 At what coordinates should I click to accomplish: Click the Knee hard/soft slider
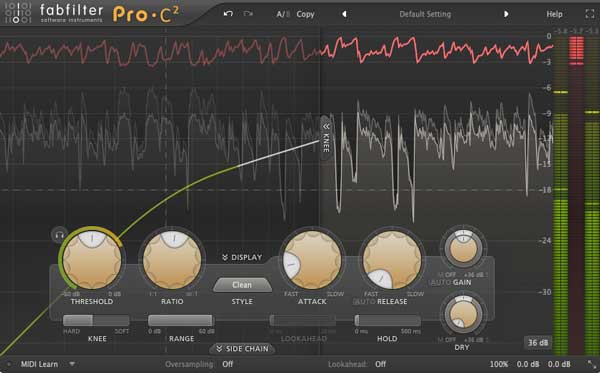coord(96,320)
